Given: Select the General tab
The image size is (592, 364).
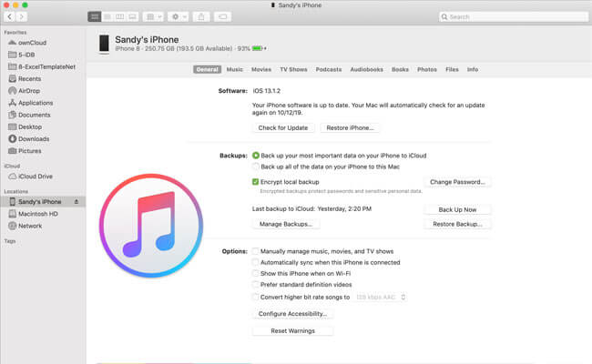Looking at the screenshot, I should point(208,69).
